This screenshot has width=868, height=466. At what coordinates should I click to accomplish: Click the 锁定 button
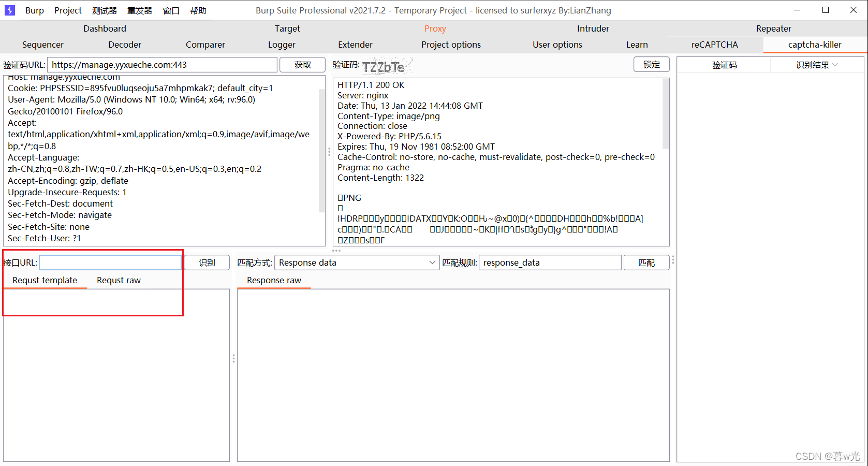tap(651, 64)
